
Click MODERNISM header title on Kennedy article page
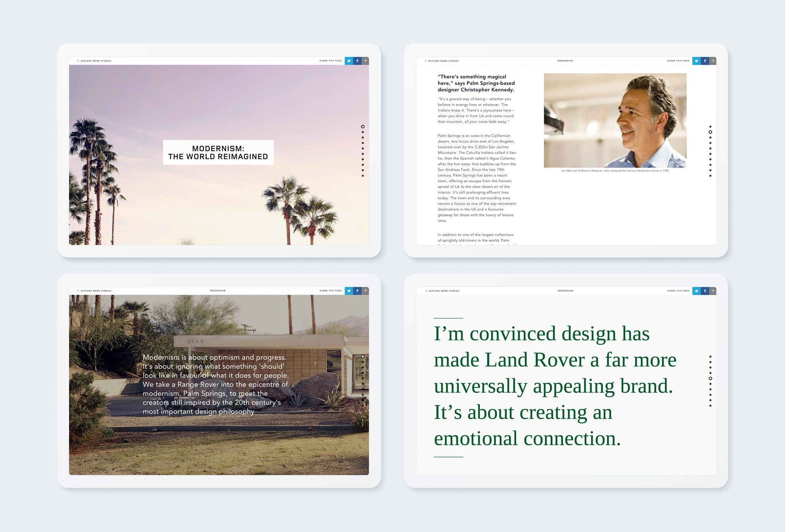566,61
